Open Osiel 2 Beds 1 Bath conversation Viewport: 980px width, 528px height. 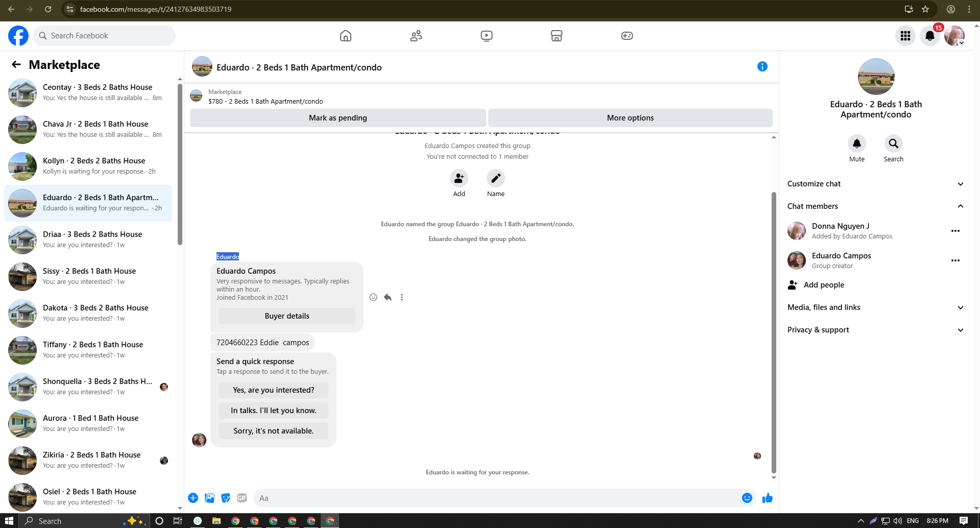(88, 497)
